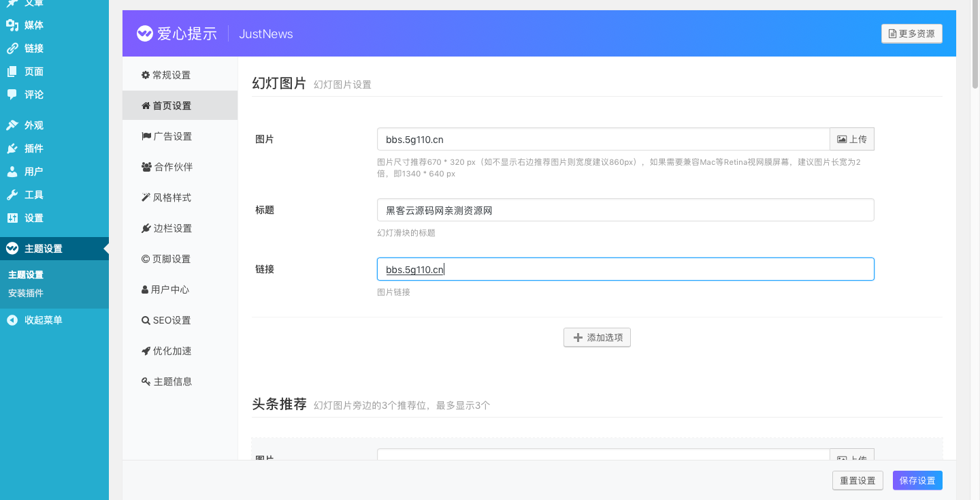Open the 安装插件 submenu link
980x500 pixels.
(x=26, y=293)
